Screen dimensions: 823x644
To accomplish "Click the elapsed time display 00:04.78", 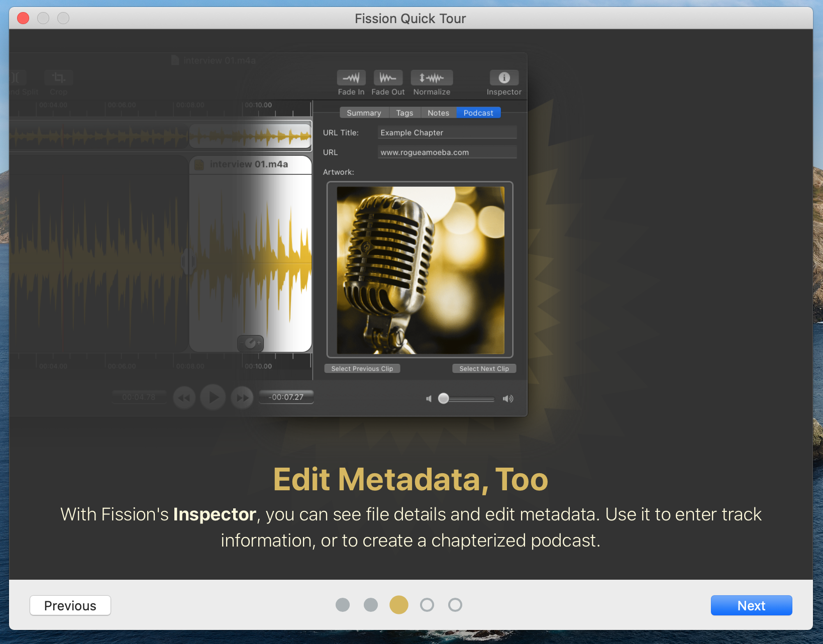I will pos(139,397).
